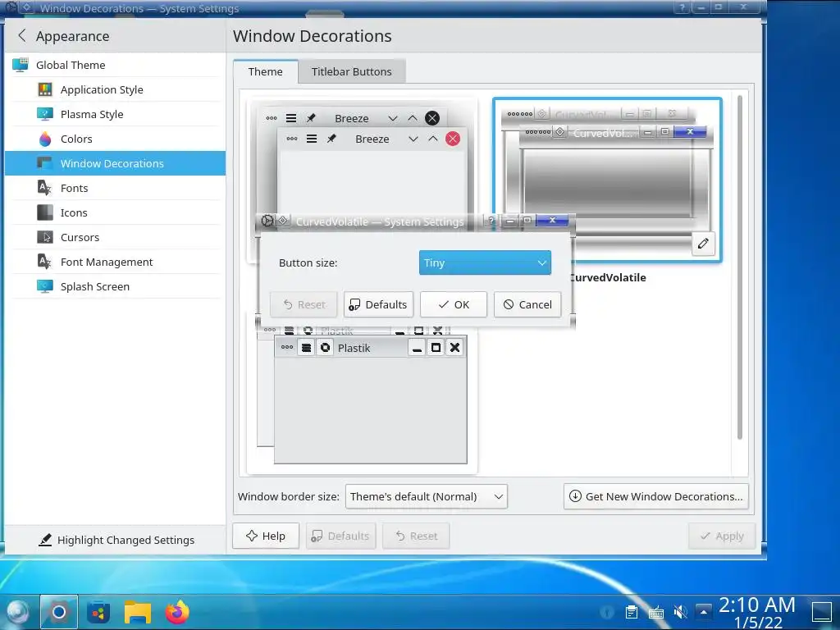Click the dialog's help question-mark button

(491, 220)
